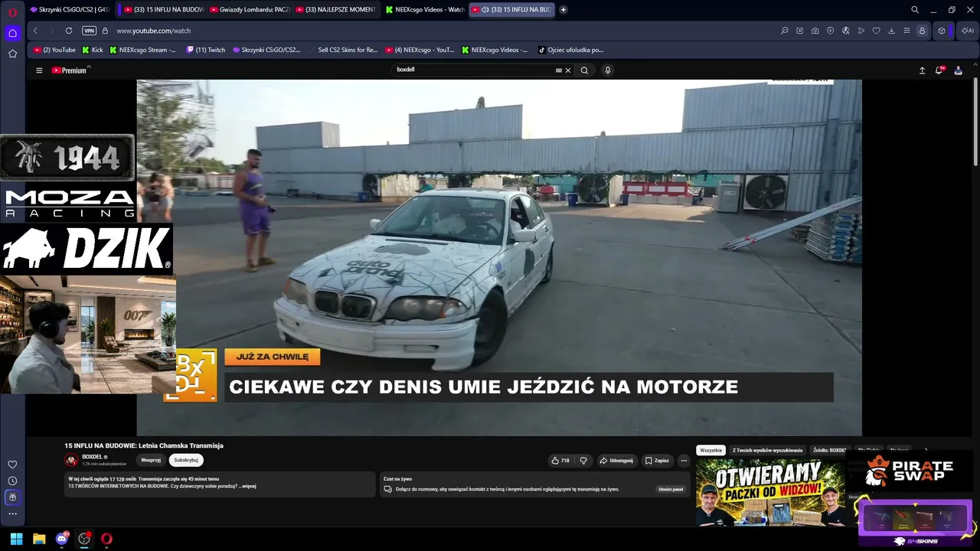980x551 pixels.
Task: Open the Ojciec ufoludka bookmark
Action: click(571, 50)
